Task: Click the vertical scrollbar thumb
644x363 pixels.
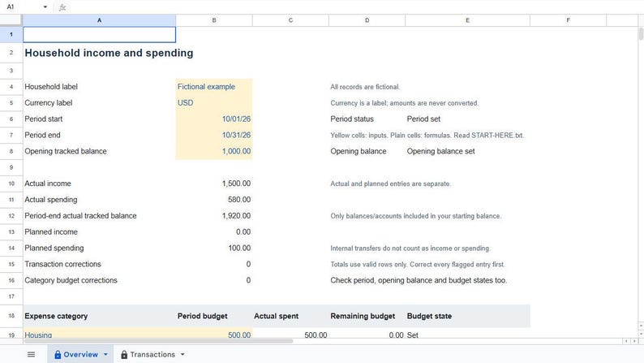Action: point(641,34)
